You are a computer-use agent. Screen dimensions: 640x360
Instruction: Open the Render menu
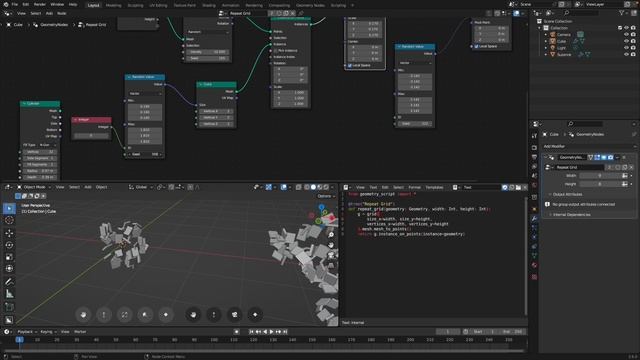tap(40, 4)
